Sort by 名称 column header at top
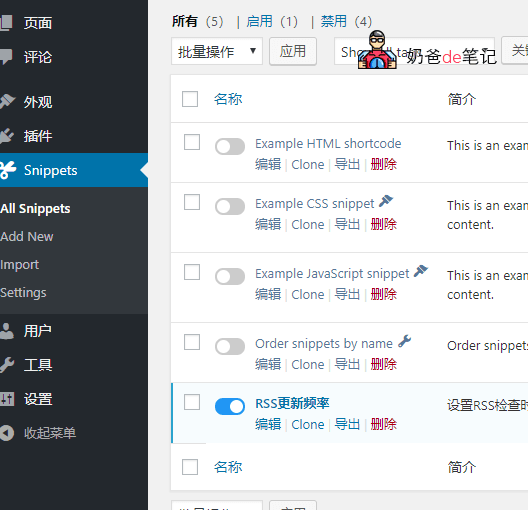The image size is (528, 510). (x=228, y=99)
